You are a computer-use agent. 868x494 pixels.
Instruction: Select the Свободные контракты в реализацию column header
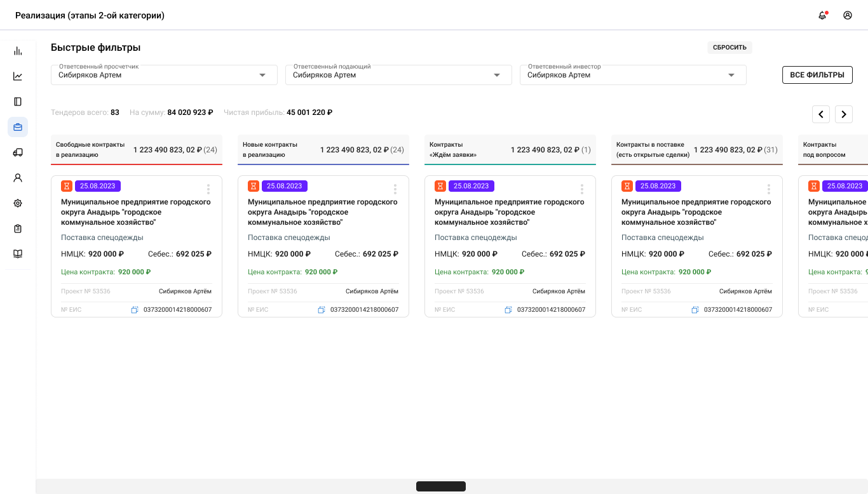(x=137, y=150)
